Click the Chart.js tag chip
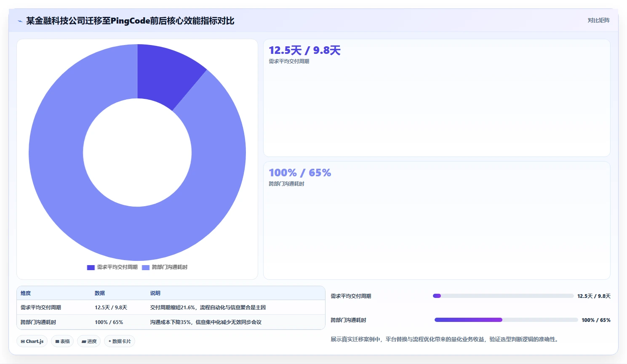 click(32, 341)
